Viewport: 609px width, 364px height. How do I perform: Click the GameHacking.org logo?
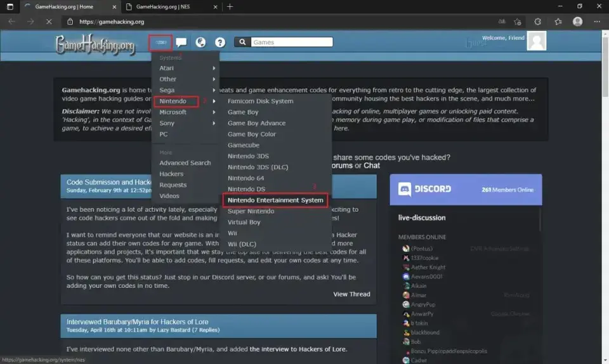(95, 44)
